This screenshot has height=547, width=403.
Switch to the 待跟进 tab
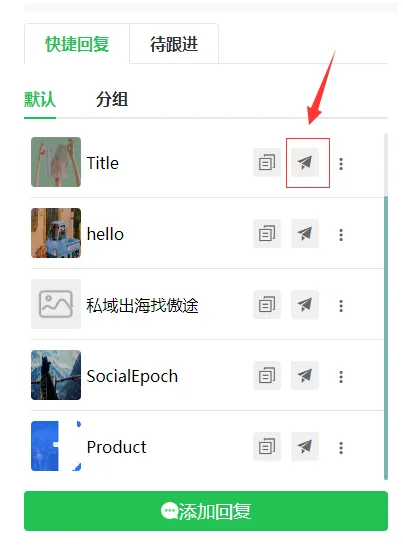coord(174,44)
